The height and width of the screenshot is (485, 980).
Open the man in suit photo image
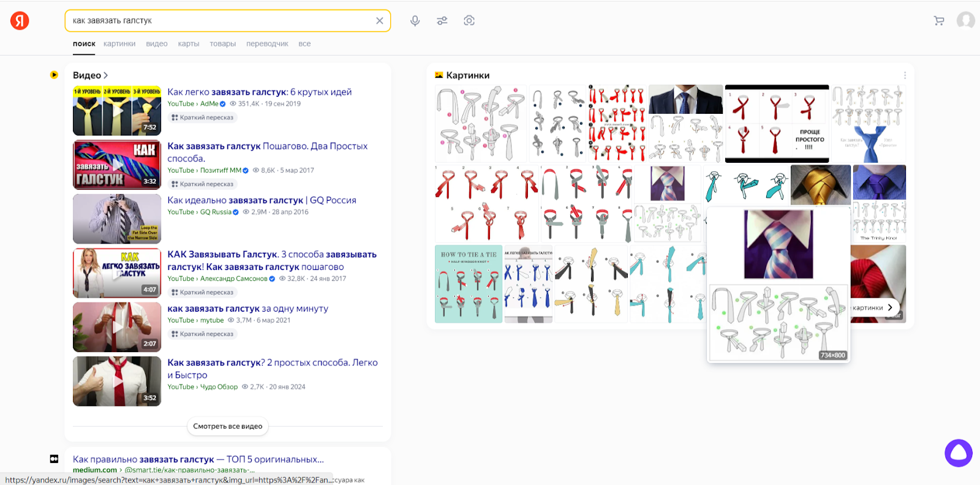pyautogui.click(x=685, y=99)
